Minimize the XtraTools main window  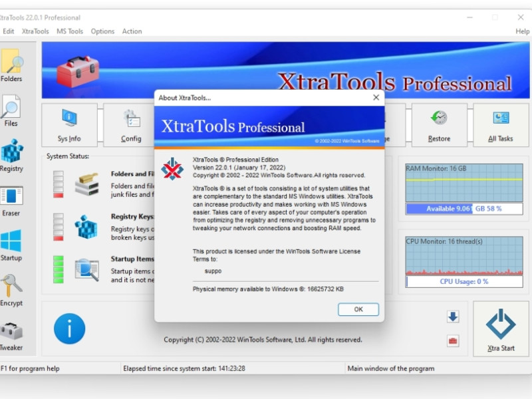[470, 17]
